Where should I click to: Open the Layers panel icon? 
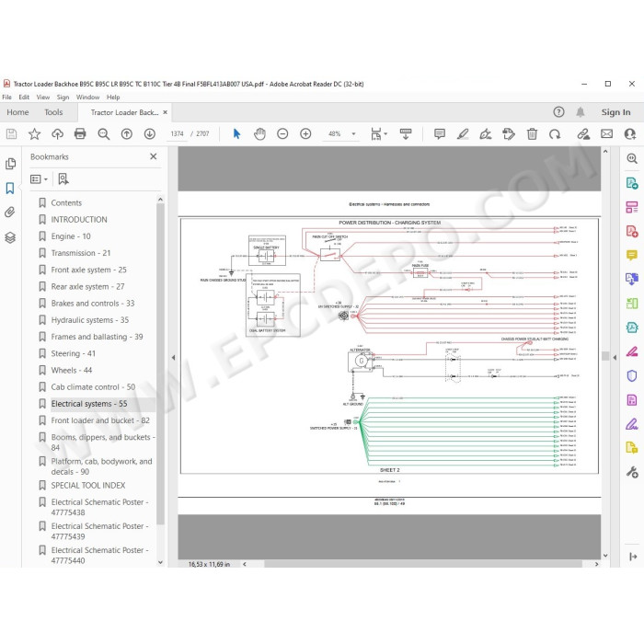[10, 237]
